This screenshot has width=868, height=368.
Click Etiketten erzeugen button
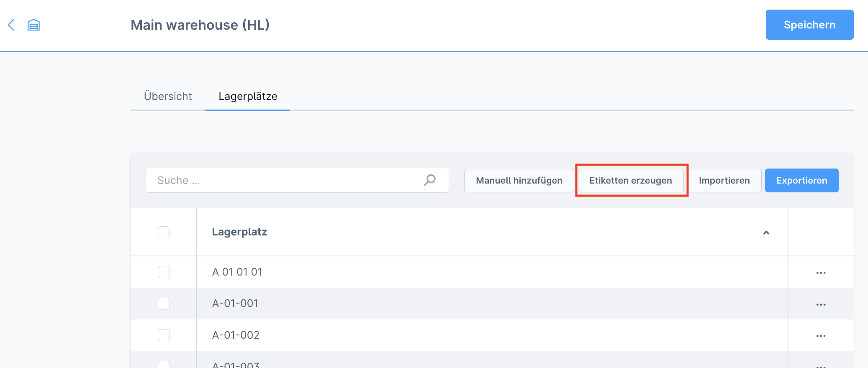(631, 180)
